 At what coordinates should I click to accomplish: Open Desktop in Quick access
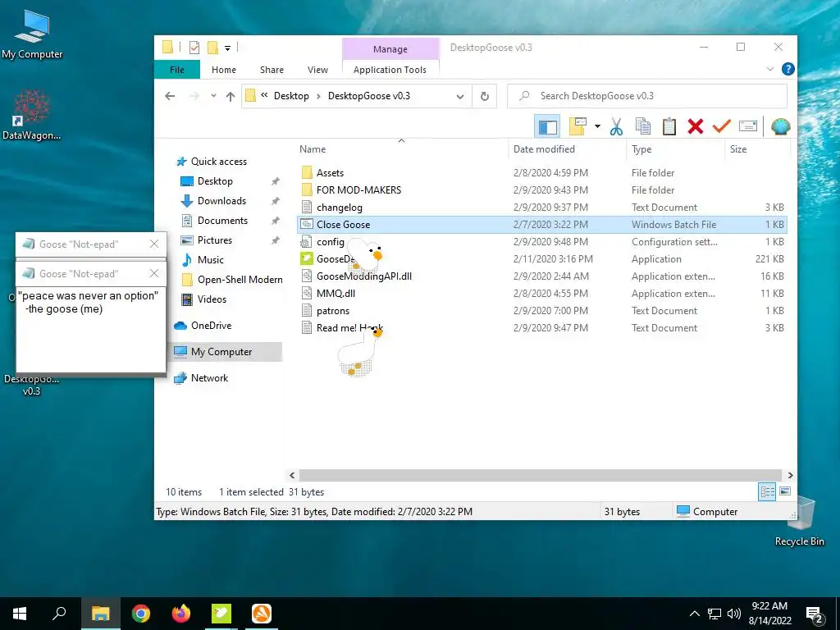coord(215,181)
